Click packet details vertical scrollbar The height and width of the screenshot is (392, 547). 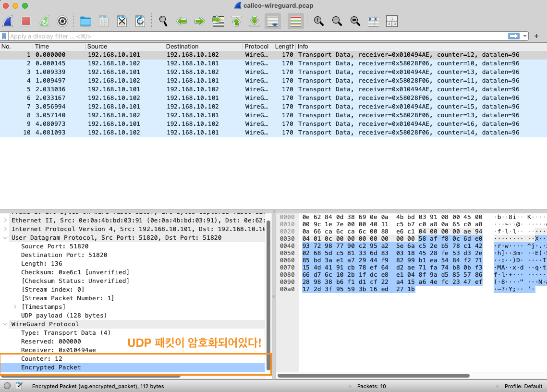pyautogui.click(x=268, y=295)
